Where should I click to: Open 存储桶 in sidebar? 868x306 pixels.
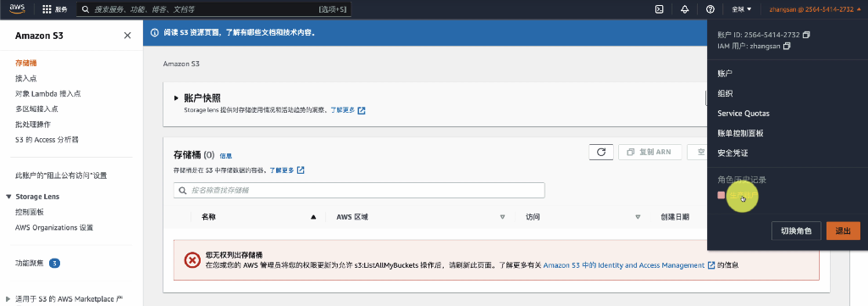26,64
